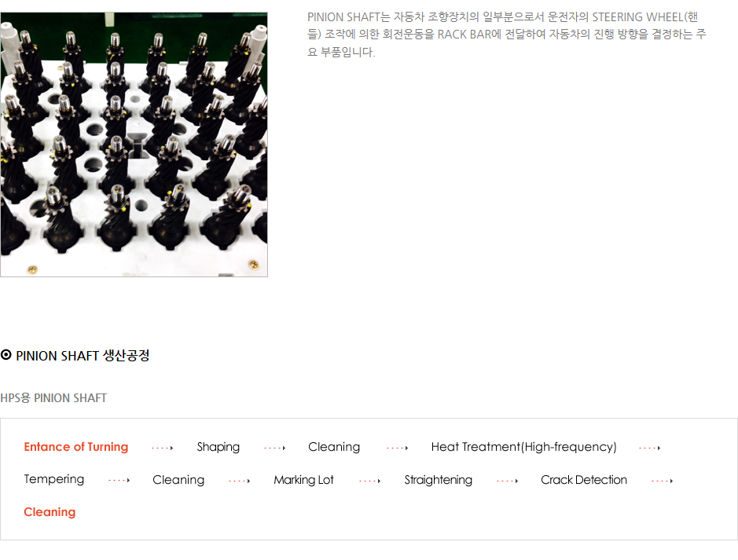Select the Straightening process step
The image size is (738, 560).
(439, 480)
